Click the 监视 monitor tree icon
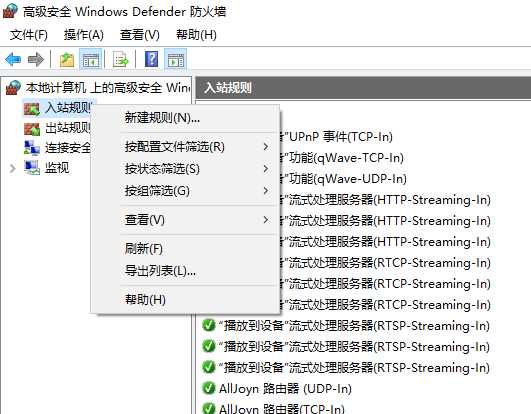 click(32, 168)
